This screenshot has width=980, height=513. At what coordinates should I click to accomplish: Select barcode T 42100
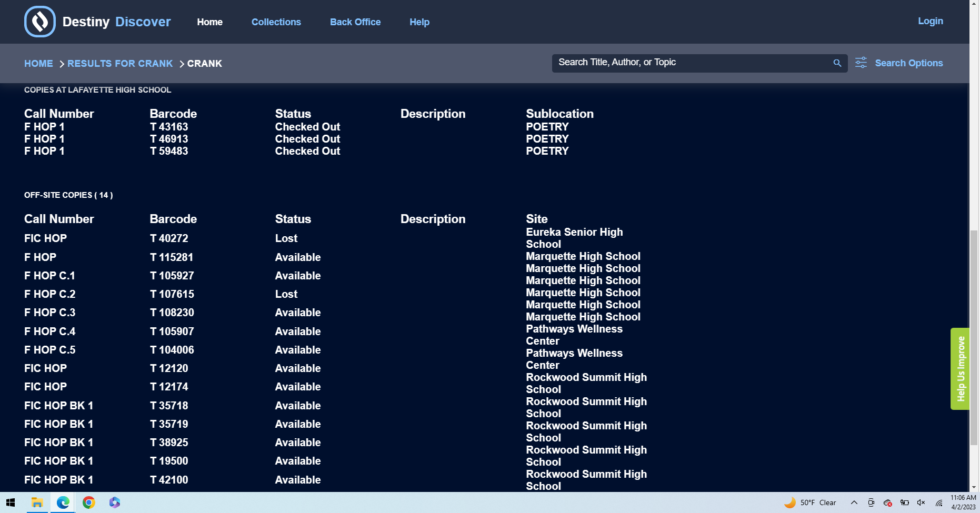[x=169, y=480]
